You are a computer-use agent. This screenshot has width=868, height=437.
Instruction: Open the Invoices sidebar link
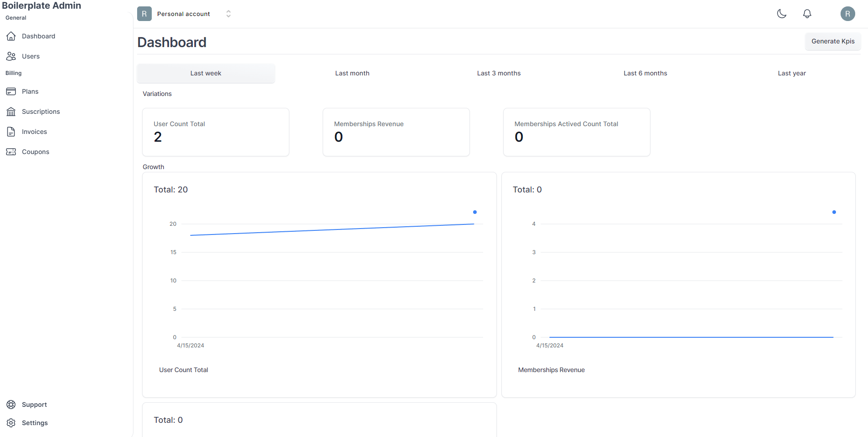click(x=34, y=132)
